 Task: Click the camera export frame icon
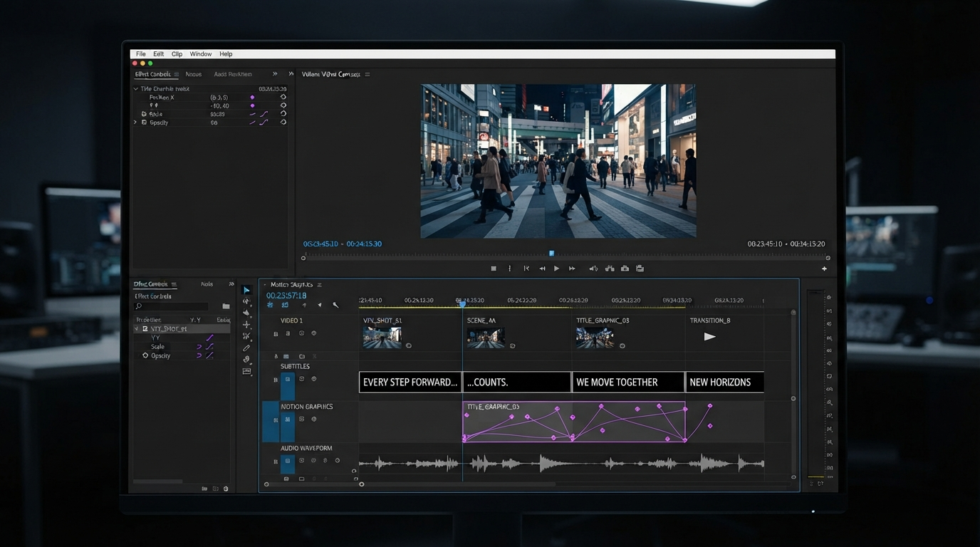625,269
